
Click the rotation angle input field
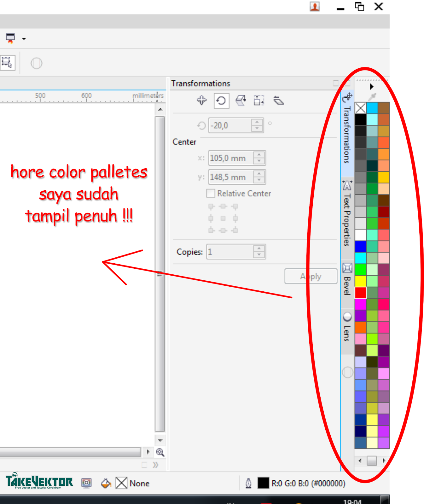[230, 125]
